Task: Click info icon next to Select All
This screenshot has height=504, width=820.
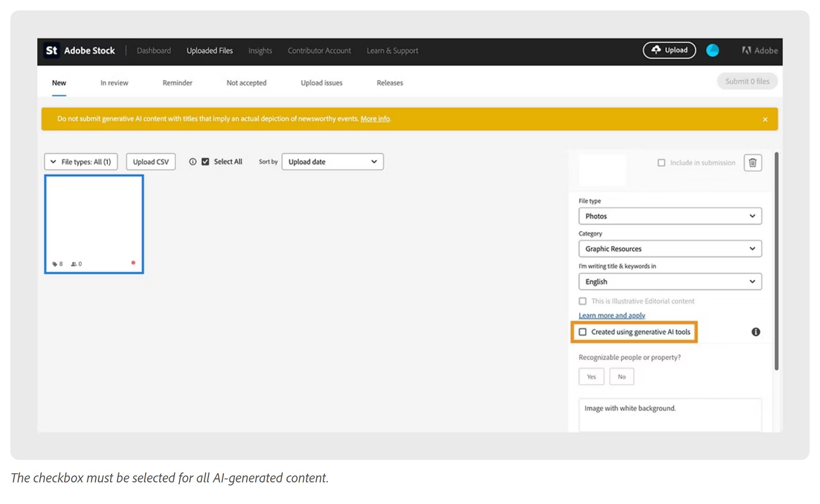Action: 193,162
